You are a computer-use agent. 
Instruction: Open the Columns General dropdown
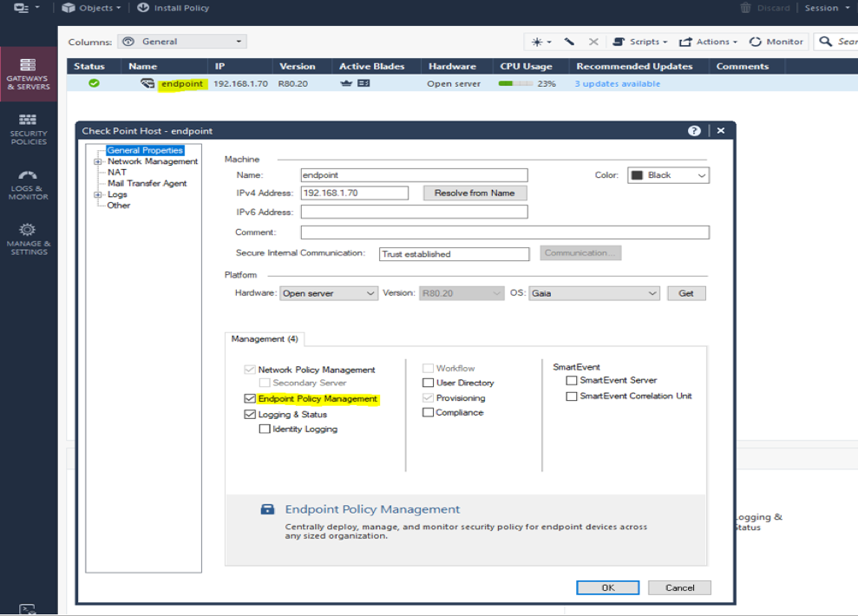pyautogui.click(x=182, y=42)
